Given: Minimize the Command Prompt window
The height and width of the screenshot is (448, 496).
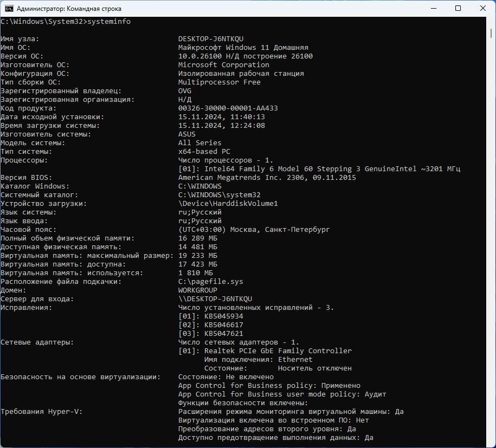Looking at the screenshot, I should click(433, 8).
